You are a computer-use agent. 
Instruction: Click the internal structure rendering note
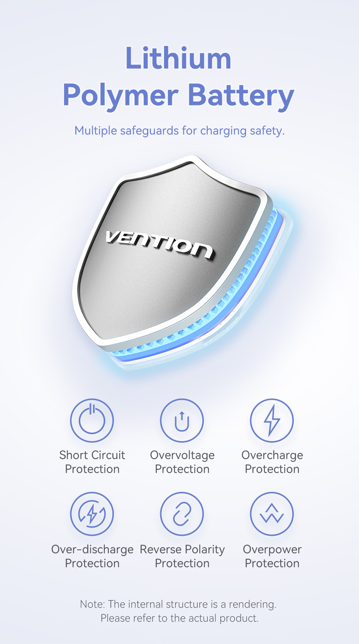tap(178, 604)
